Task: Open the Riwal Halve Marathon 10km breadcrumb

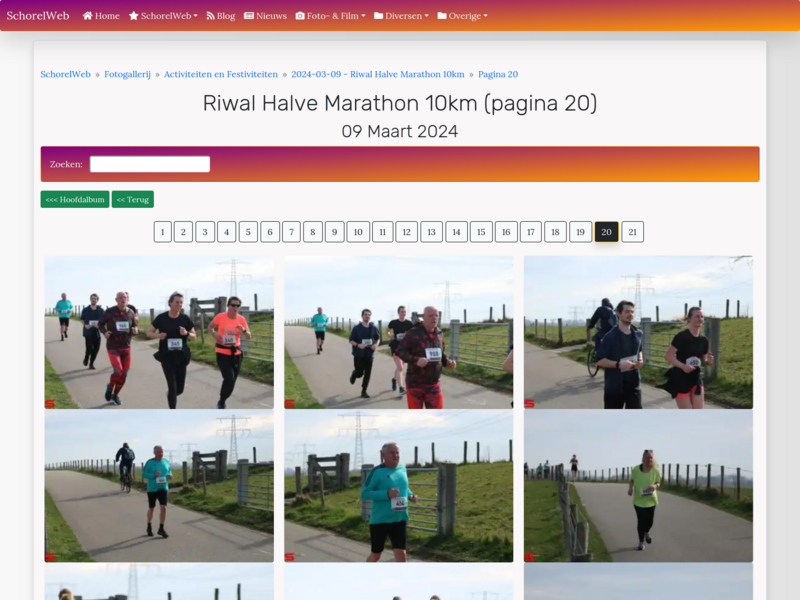Action: click(x=378, y=74)
